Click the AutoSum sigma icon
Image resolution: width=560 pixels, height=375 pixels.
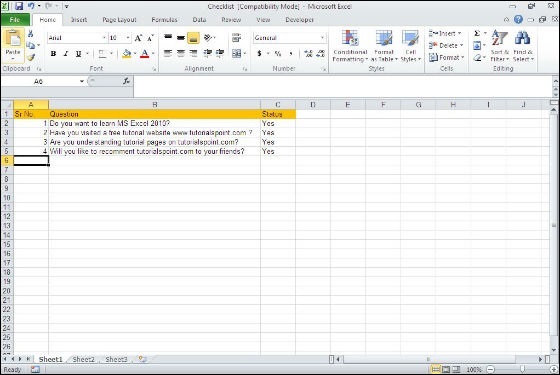coord(477,34)
